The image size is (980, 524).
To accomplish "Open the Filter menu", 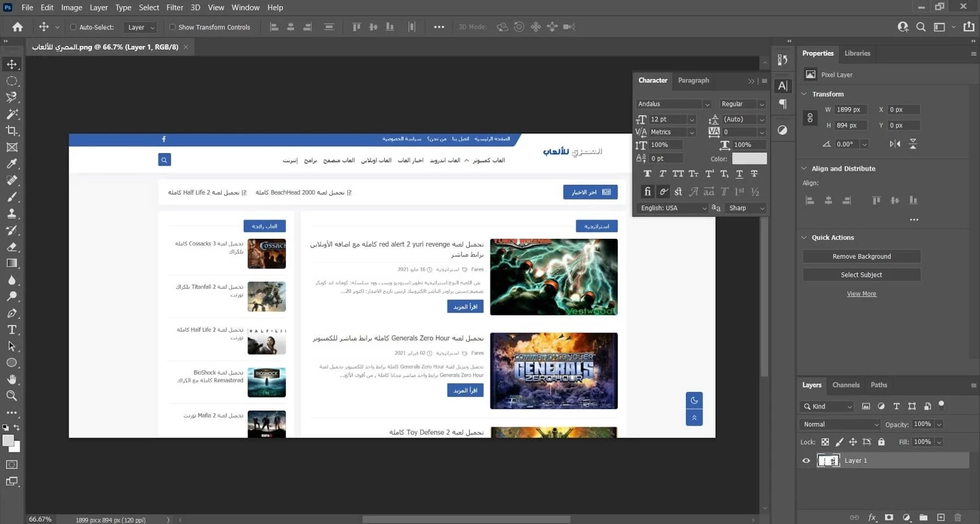I will (175, 7).
